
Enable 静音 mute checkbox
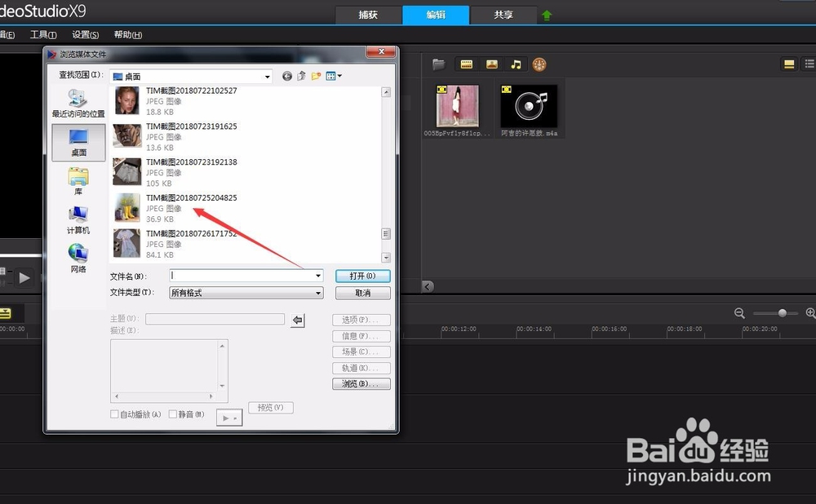tap(172, 414)
